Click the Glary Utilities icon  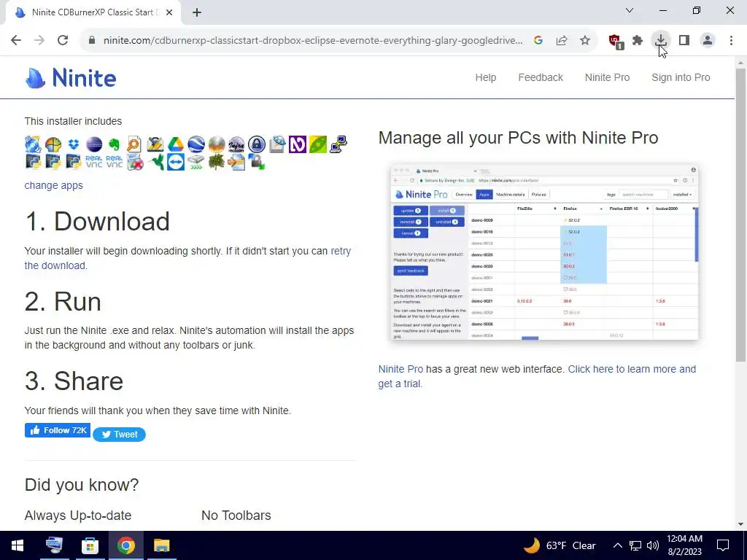(x=155, y=144)
